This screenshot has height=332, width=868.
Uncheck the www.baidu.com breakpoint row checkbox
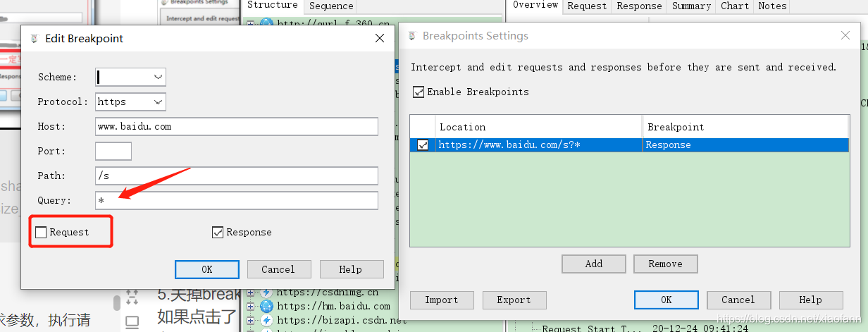[423, 145]
